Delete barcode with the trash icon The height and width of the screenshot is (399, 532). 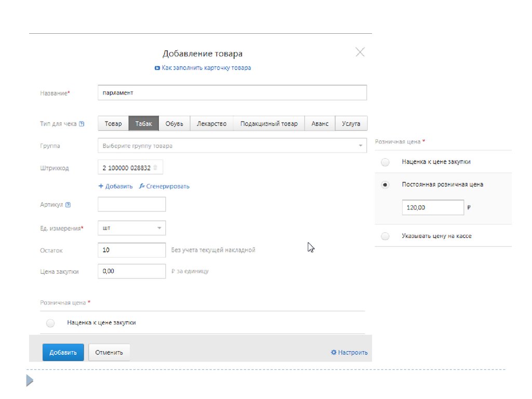[155, 168]
